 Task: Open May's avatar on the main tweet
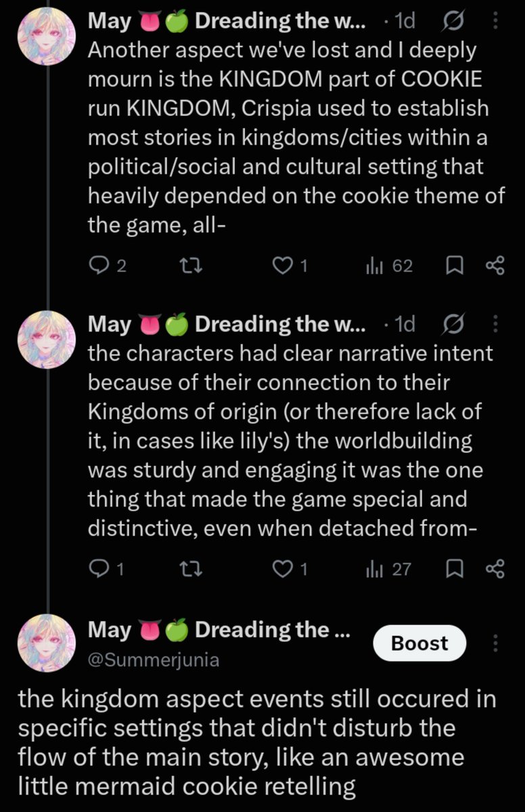pyautogui.click(x=46, y=644)
